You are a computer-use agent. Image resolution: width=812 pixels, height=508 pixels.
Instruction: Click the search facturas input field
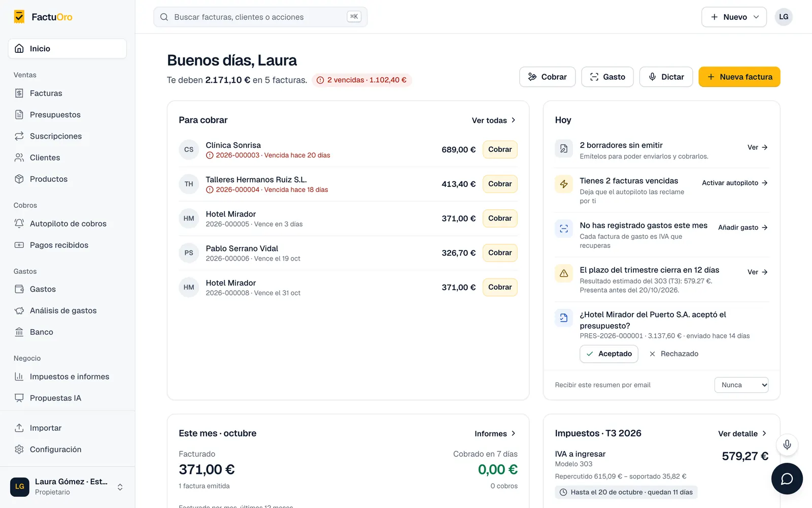pyautogui.click(x=260, y=17)
